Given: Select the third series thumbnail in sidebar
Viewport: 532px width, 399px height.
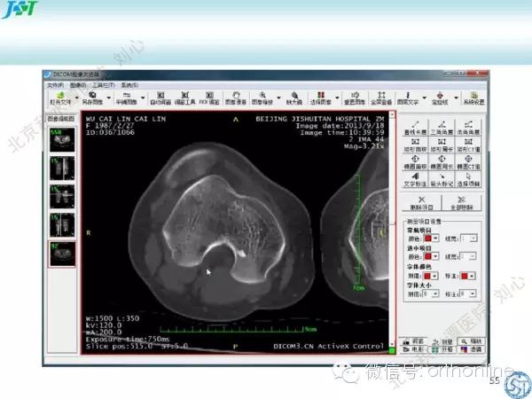Looking at the screenshot, I should (62, 197).
